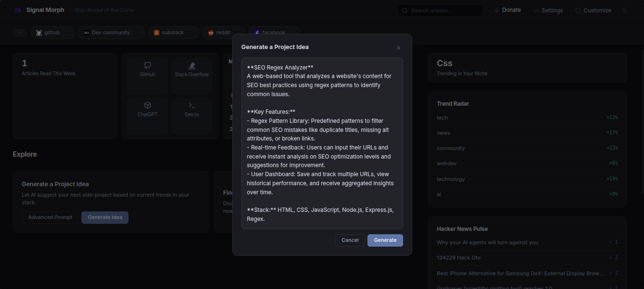Viewport: 644px width, 289px height.
Task: Click the facebook logo icon
Action: [x=257, y=33]
